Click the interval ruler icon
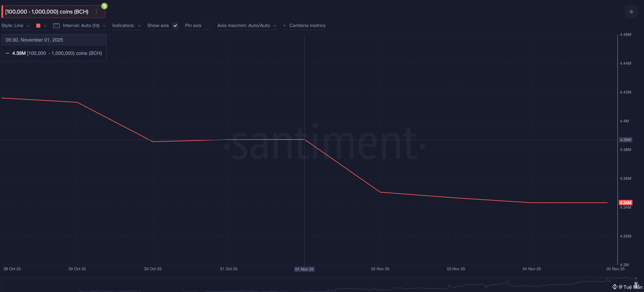Image resolution: width=644 pixels, height=292 pixels. click(x=56, y=26)
